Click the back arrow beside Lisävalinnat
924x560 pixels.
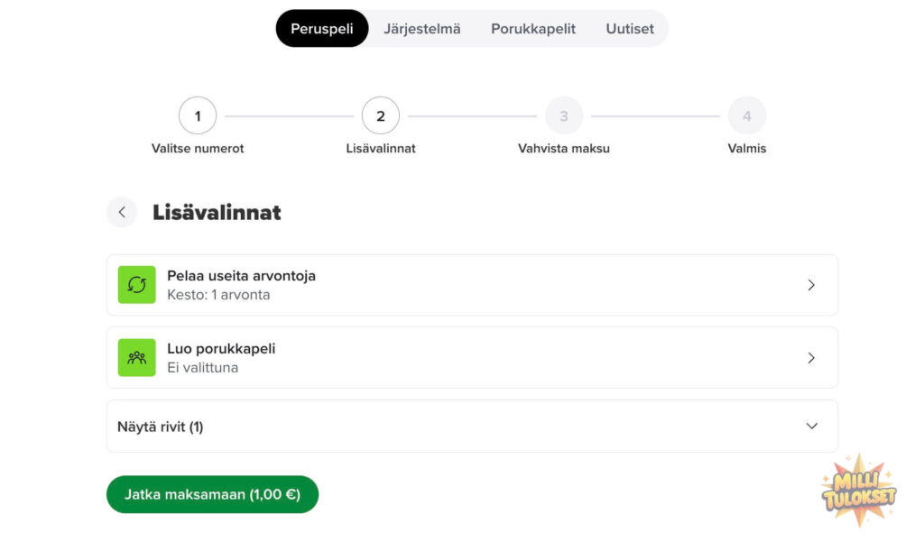[x=122, y=212]
